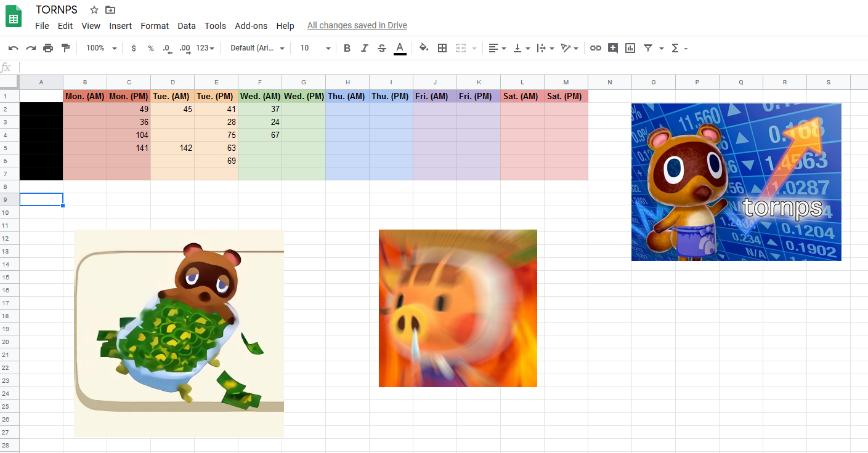Insert a chart with the chart icon
The width and height of the screenshot is (868, 453).
coord(630,48)
